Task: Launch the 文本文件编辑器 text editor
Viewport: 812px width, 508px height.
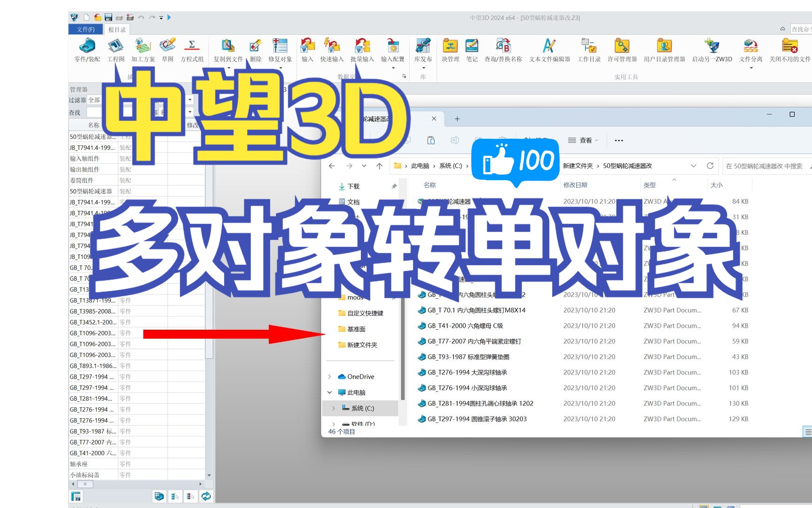Action: [x=550, y=50]
